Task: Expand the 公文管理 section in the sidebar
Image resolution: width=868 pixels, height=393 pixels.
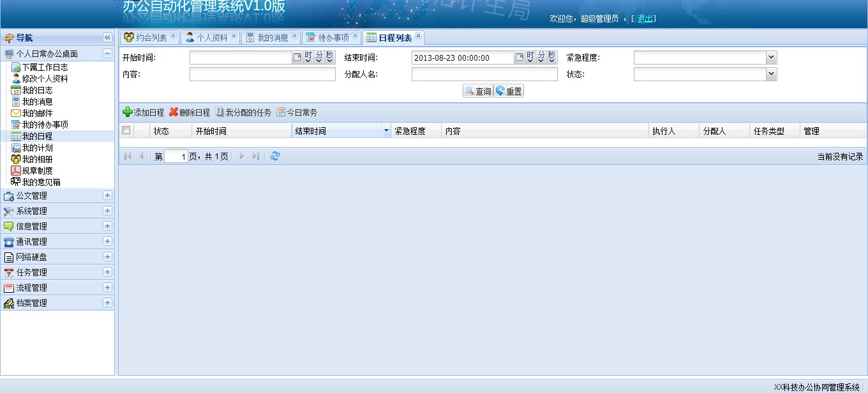Action: tap(108, 196)
